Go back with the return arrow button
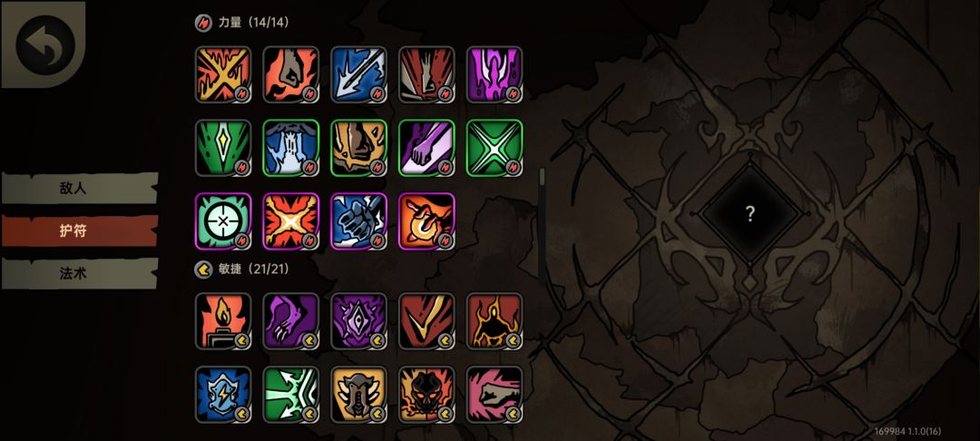 (44, 45)
